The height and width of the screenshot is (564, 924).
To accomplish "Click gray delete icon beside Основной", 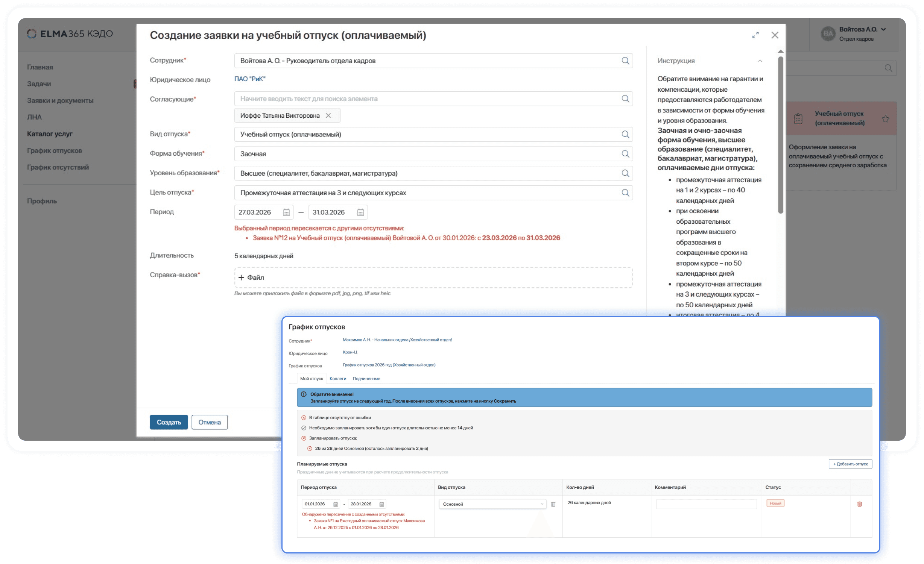I will [x=553, y=504].
